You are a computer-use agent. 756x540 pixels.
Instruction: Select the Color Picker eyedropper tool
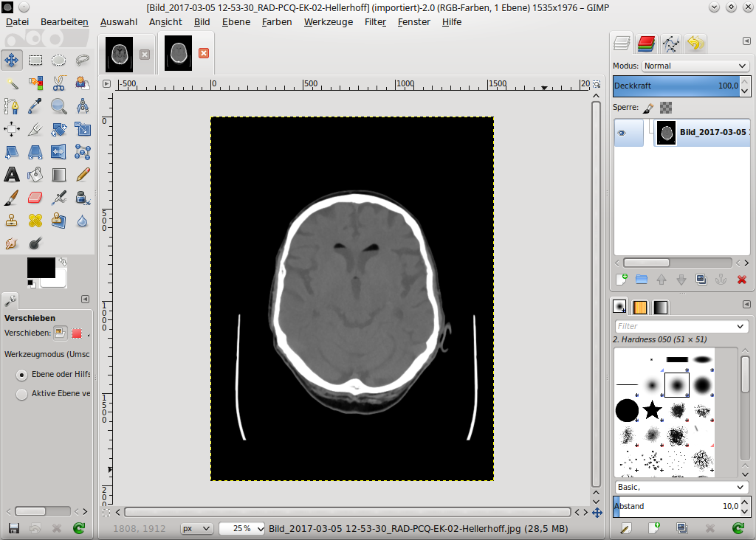pyautogui.click(x=35, y=106)
